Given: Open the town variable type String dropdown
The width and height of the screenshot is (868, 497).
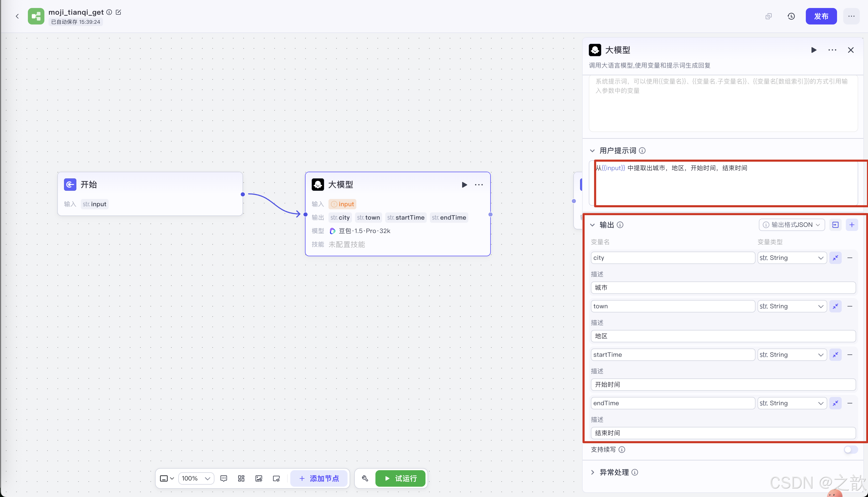Looking at the screenshot, I should pyautogui.click(x=791, y=306).
